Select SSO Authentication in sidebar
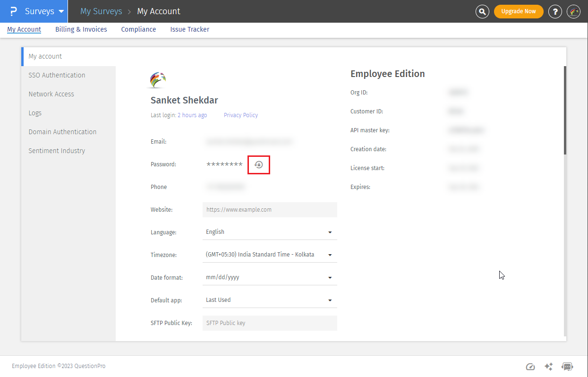The width and height of the screenshot is (588, 377). tap(57, 75)
